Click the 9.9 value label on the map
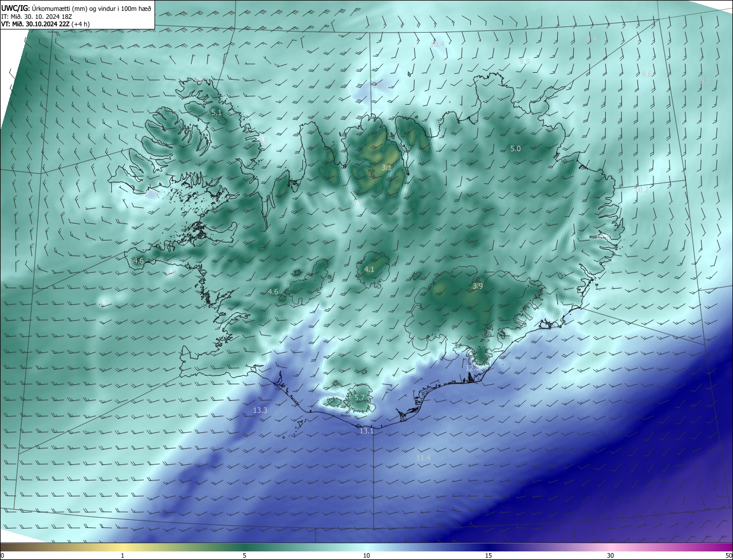The image size is (733, 560). [x=525, y=61]
